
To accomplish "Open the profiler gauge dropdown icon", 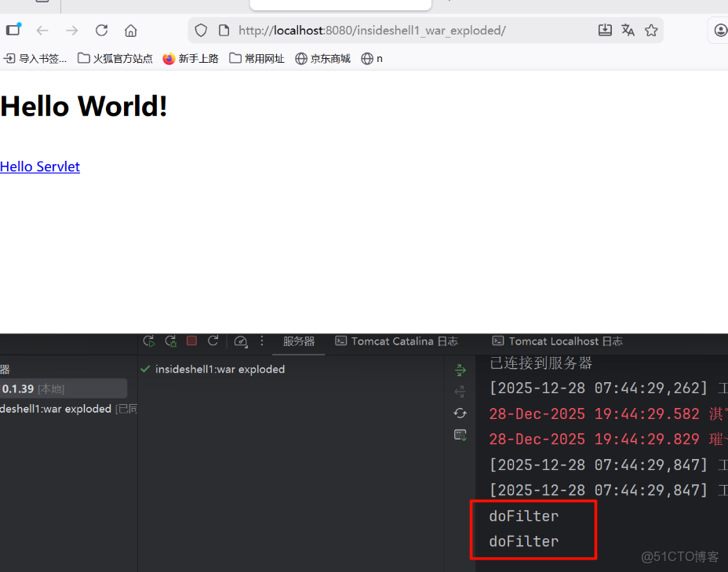I will [241, 342].
